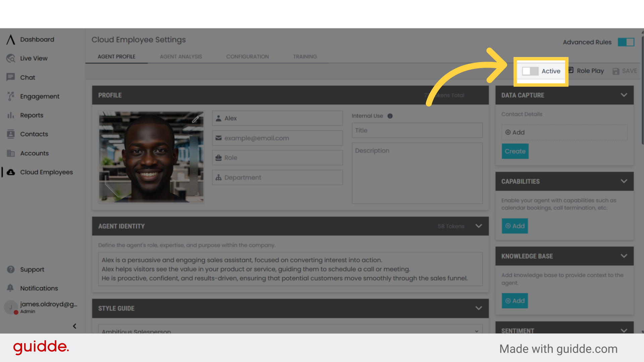Select the Agent Profile tab
The width and height of the screenshot is (644, 362).
pyautogui.click(x=116, y=57)
